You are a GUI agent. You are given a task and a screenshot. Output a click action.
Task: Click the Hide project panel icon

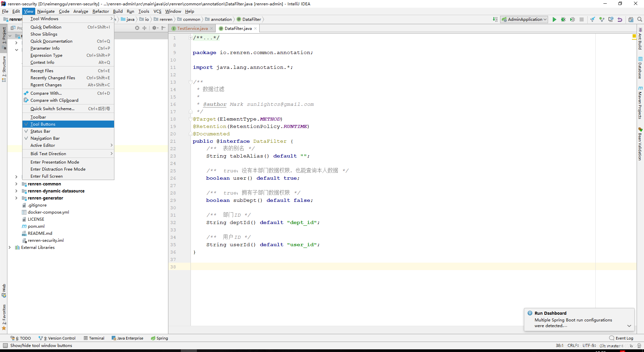coord(163,28)
